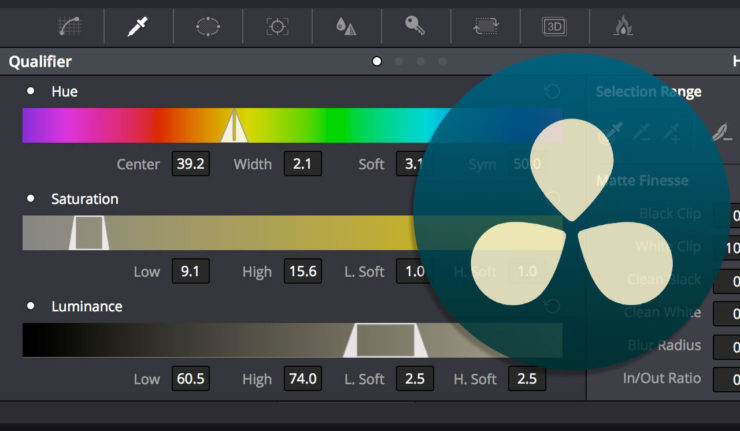Click the Clean White value field
Viewport: 740px width, 431px height.
pyautogui.click(x=727, y=313)
